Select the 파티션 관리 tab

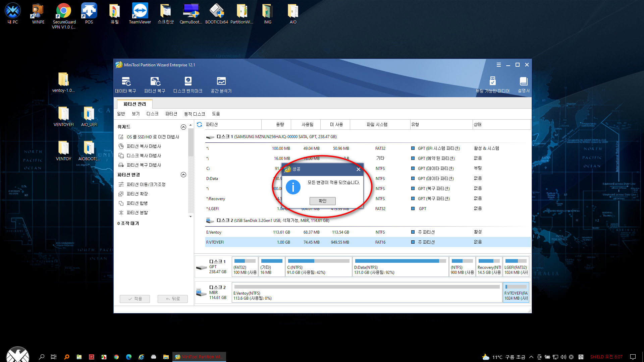135,104
